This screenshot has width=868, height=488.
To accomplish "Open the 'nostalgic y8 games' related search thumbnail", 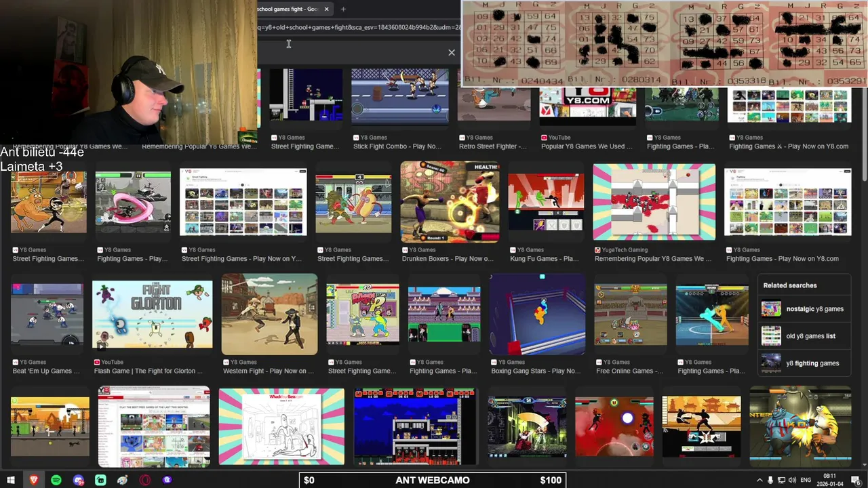I will click(771, 309).
